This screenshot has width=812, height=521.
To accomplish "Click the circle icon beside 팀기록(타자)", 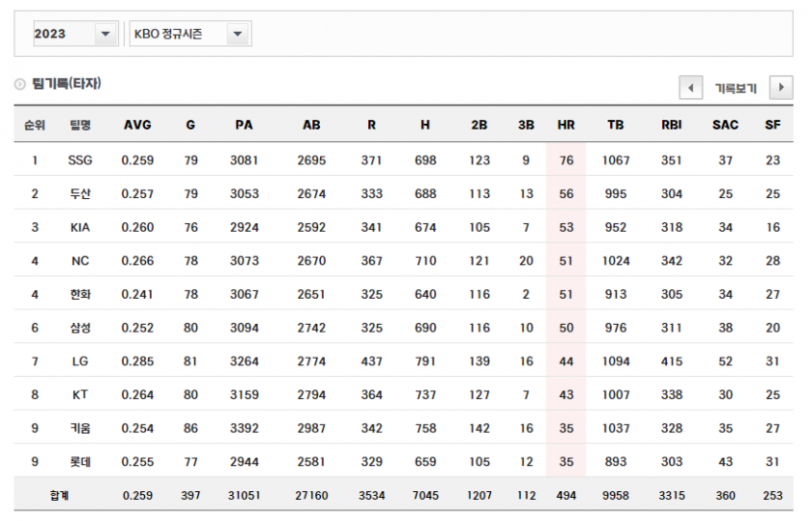I will [x=19, y=85].
